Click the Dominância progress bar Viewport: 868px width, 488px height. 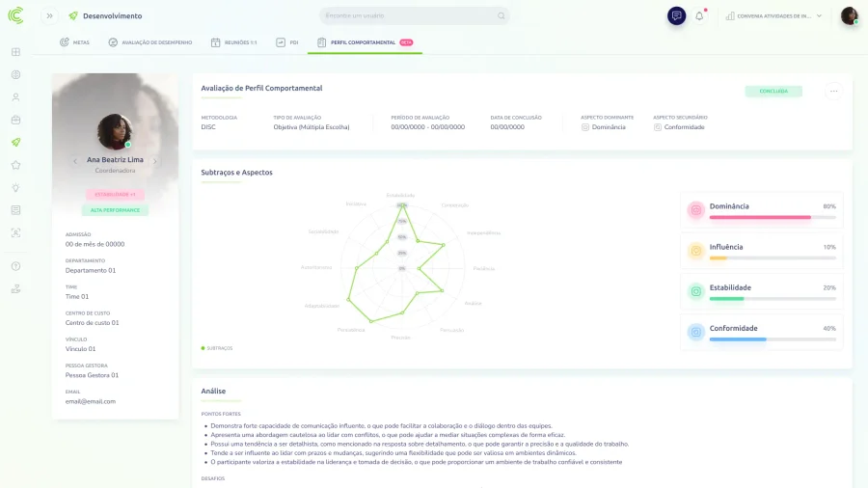coord(773,217)
